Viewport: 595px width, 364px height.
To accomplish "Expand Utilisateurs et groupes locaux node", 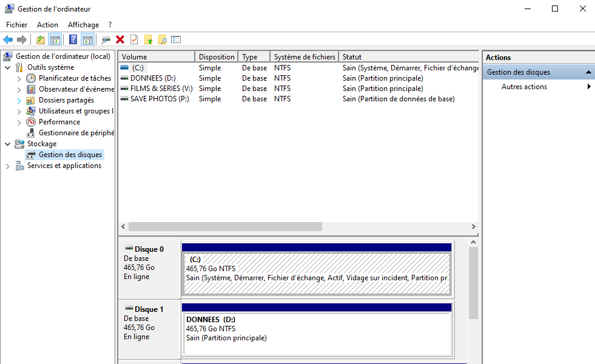I will coord(19,111).
